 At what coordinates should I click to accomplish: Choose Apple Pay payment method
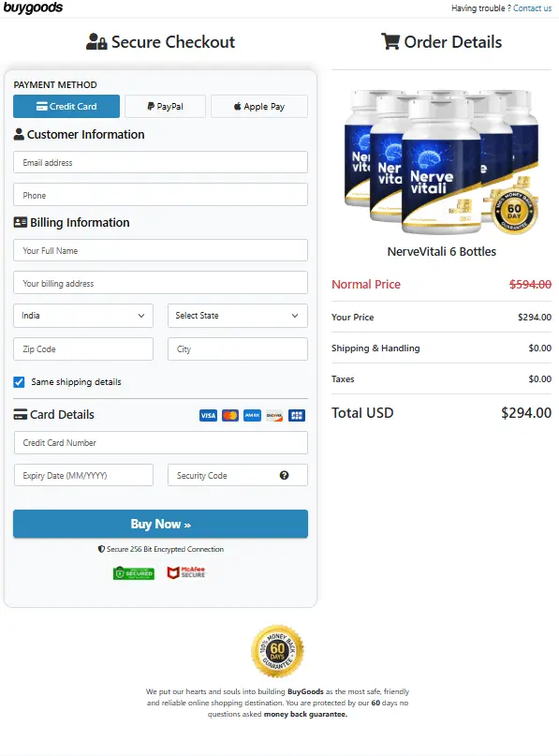pos(259,106)
